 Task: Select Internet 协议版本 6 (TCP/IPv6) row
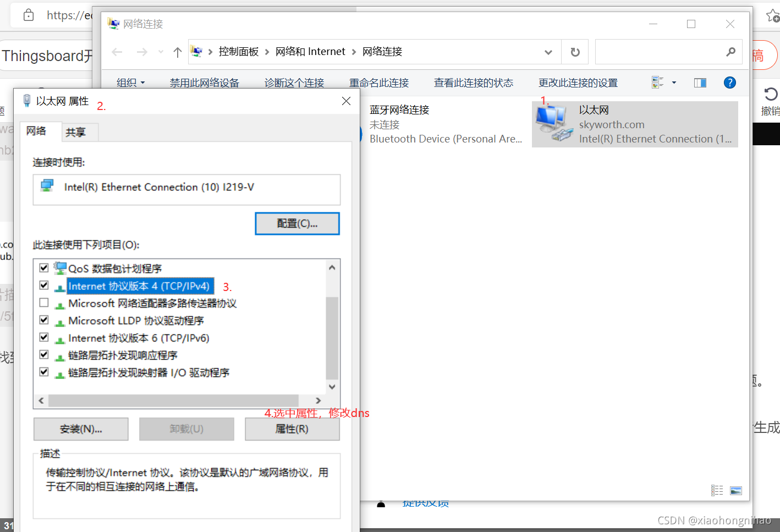pos(139,338)
